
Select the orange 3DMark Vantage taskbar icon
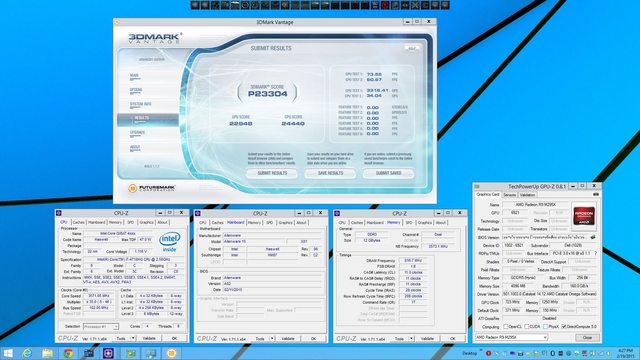171,353
